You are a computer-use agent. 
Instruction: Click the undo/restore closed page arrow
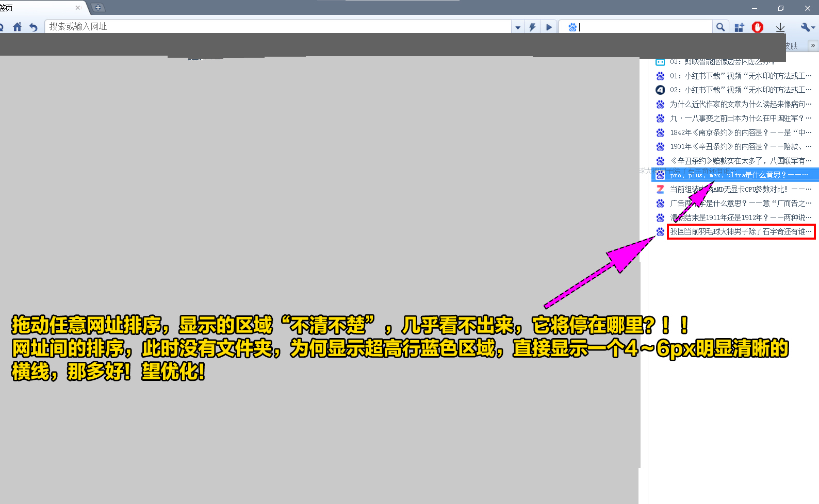pos(34,27)
